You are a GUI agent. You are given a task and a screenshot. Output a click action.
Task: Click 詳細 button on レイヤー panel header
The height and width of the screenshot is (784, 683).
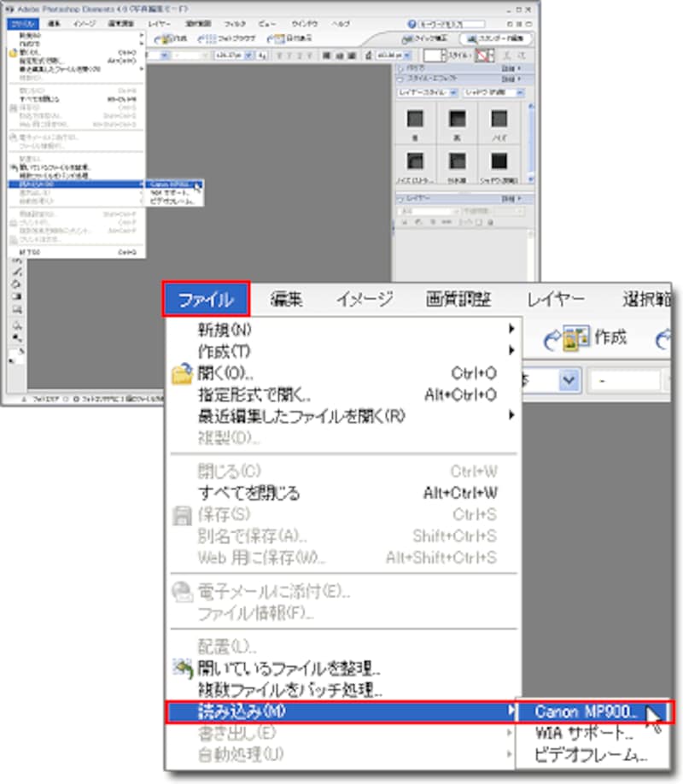pos(511,198)
